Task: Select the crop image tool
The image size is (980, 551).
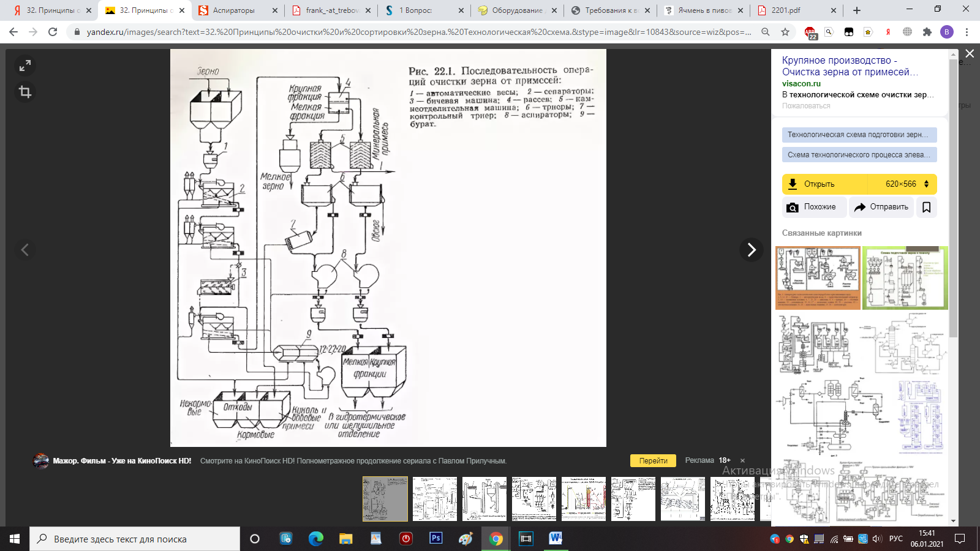Action: click(25, 92)
